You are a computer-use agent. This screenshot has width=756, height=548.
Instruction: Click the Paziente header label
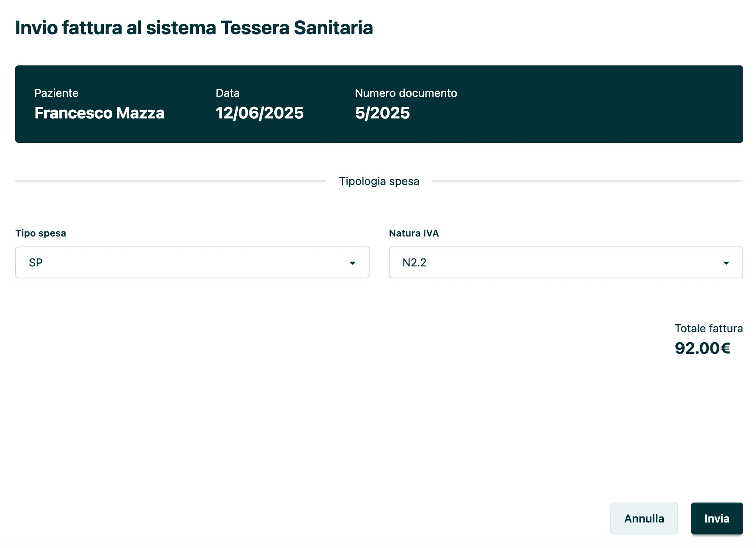click(57, 93)
